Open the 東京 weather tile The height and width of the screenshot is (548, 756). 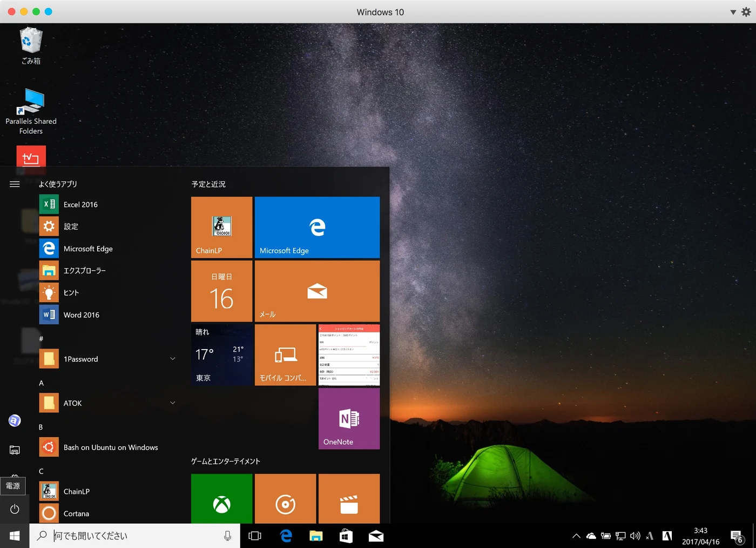coord(221,355)
